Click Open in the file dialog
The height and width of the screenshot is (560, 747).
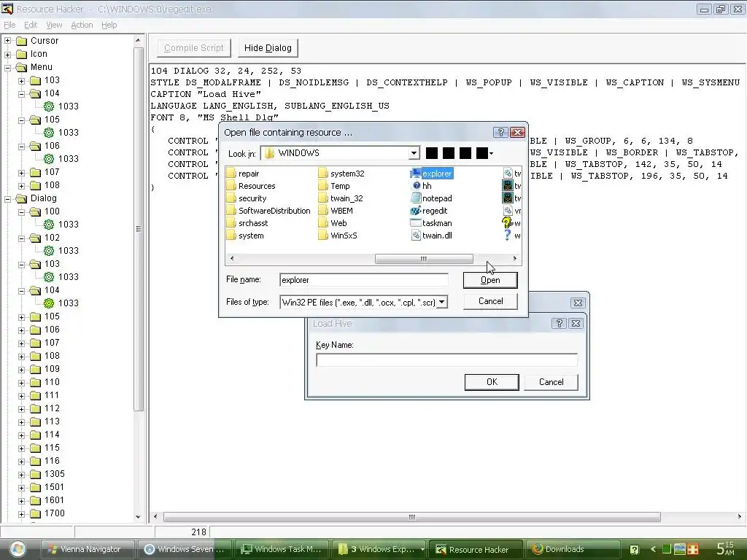pos(490,280)
